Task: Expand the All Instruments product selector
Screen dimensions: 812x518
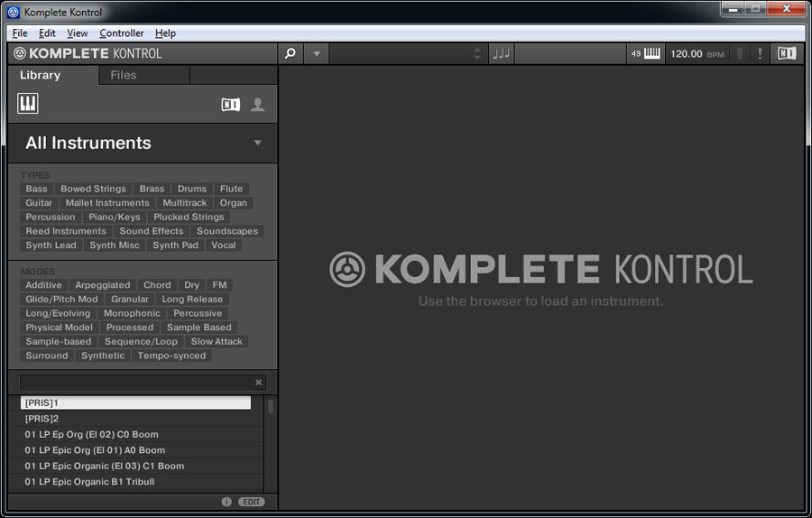Action: [257, 143]
